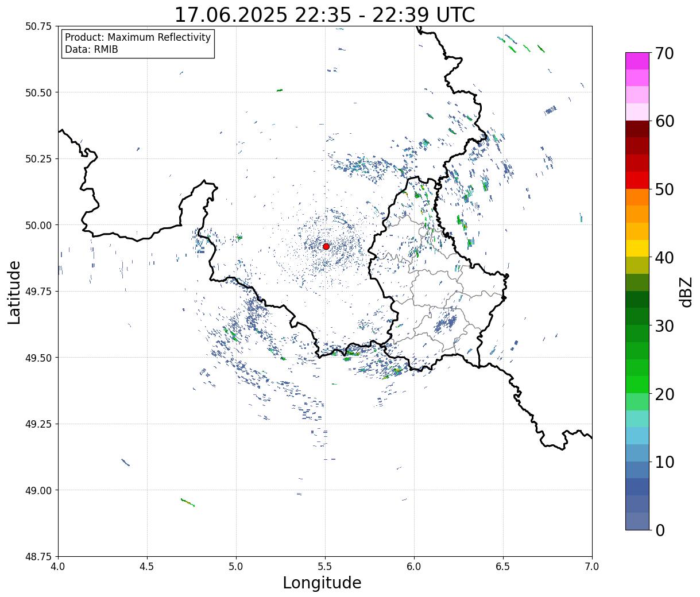Screen dimensions: 700x597
Task: Click the 'Product: Maximum Reflectivity' label
Action: 138,37
